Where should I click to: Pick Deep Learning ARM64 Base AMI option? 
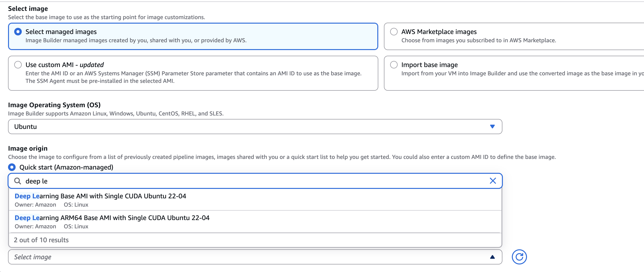[x=112, y=218]
